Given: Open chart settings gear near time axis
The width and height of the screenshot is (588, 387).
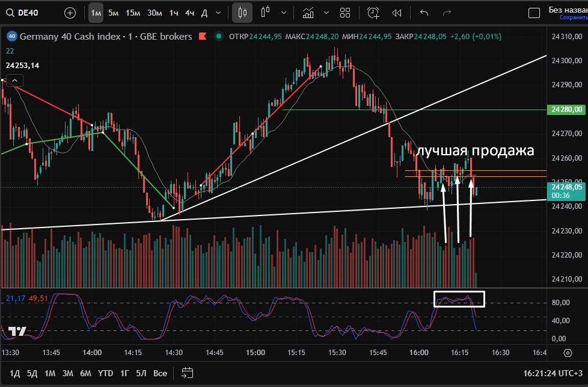Looking at the screenshot, I should point(568,353).
